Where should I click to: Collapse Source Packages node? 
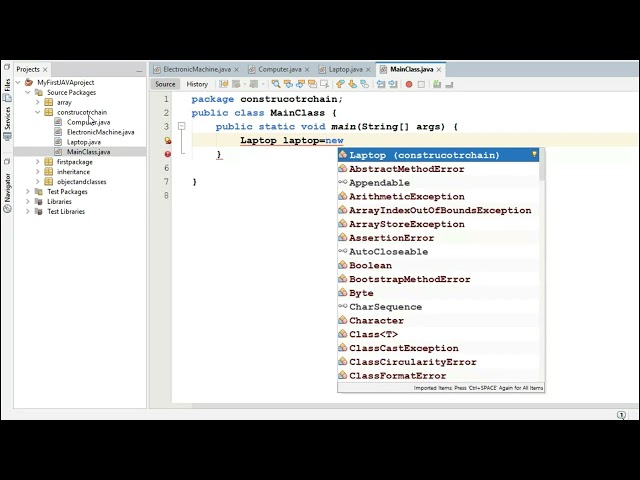pos(28,93)
